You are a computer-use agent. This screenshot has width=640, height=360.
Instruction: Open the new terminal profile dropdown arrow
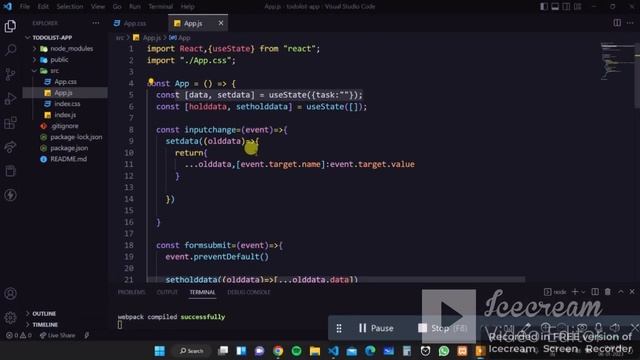583,292
